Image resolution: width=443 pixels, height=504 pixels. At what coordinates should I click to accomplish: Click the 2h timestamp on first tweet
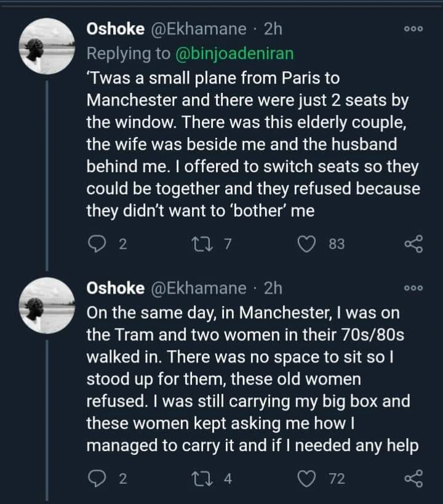(x=271, y=29)
